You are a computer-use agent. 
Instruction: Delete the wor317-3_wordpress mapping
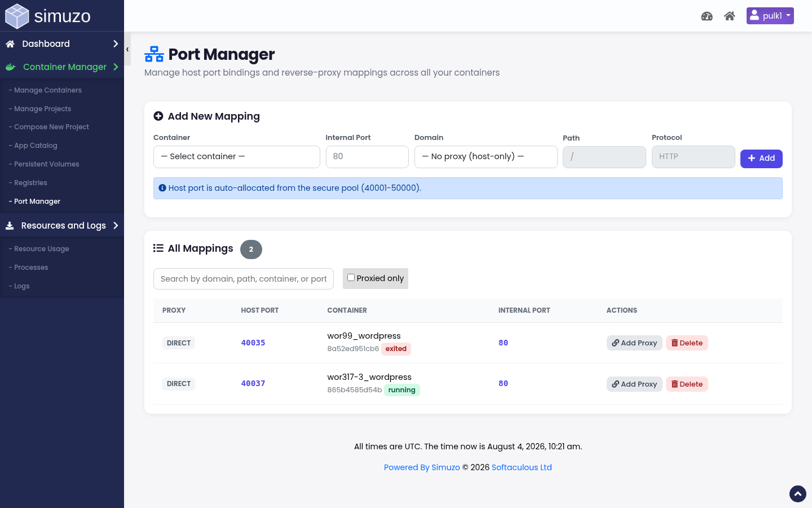click(x=687, y=384)
